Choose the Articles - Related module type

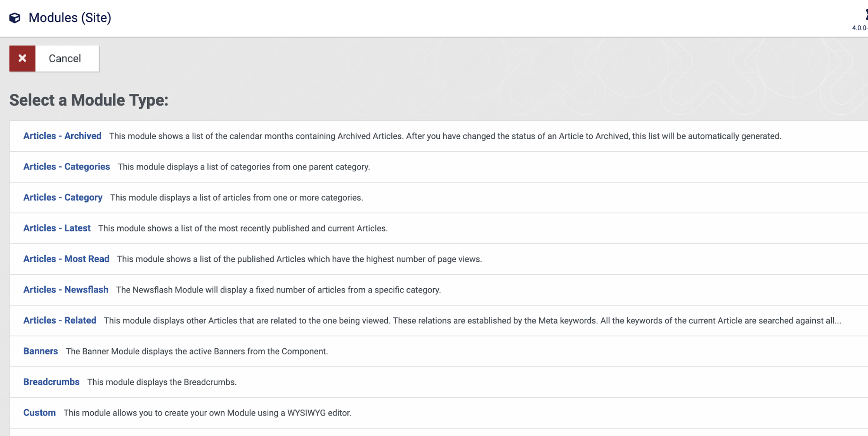(59, 320)
